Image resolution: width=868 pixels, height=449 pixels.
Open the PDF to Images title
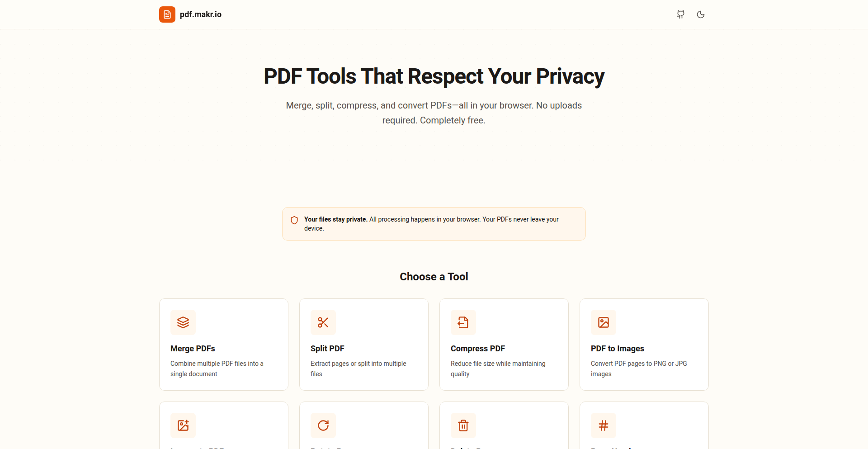(617, 349)
